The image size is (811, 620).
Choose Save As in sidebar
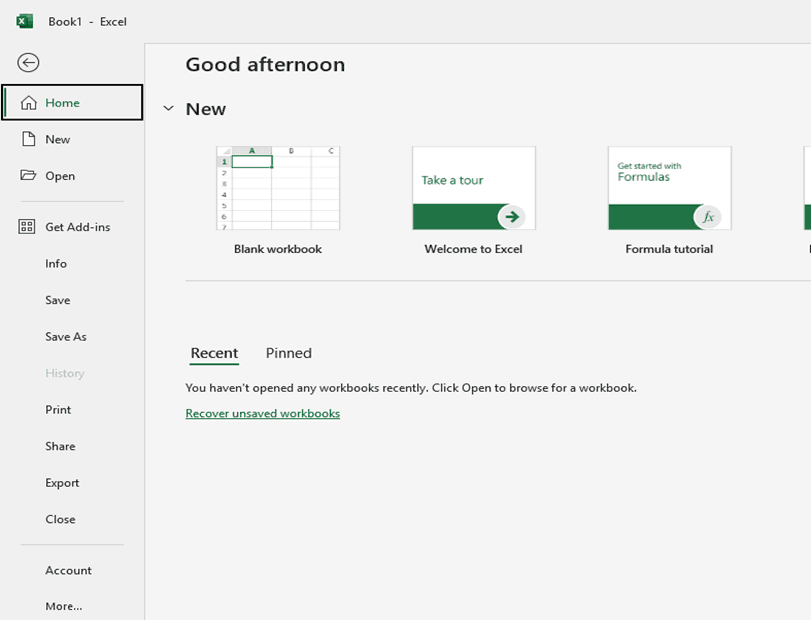coord(66,337)
